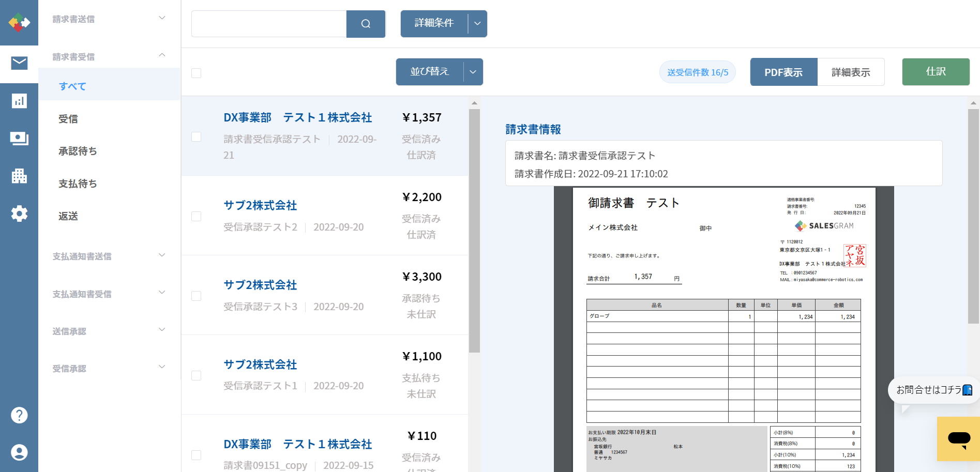
Task: Toggle the select-all checkbox above the list
Action: (197, 73)
